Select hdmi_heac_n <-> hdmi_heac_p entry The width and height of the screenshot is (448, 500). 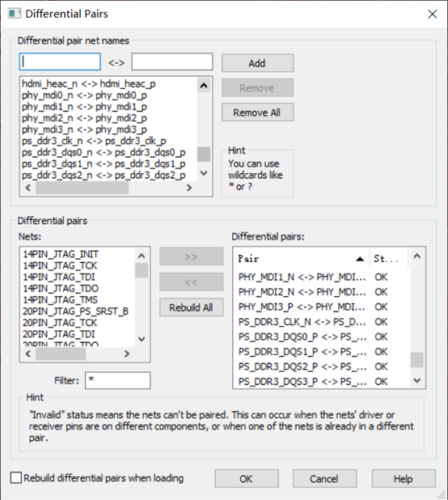[x=108, y=84]
